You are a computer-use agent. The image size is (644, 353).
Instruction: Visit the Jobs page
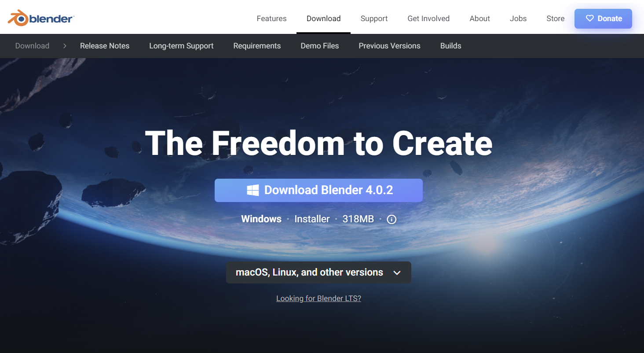tap(518, 18)
